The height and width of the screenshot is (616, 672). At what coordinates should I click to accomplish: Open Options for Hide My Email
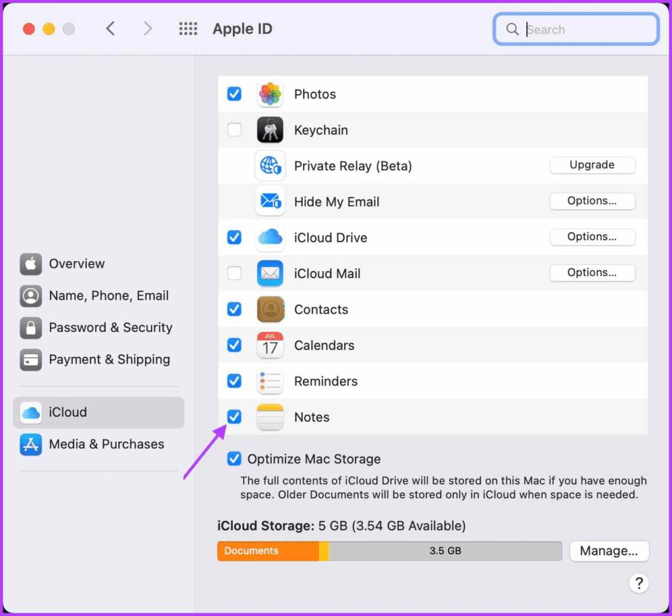click(592, 201)
